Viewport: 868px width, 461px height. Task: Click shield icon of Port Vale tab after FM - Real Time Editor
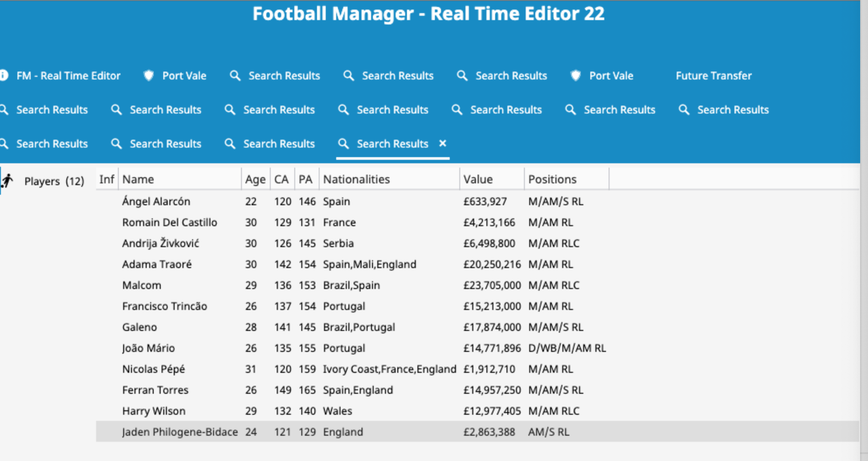tap(149, 76)
